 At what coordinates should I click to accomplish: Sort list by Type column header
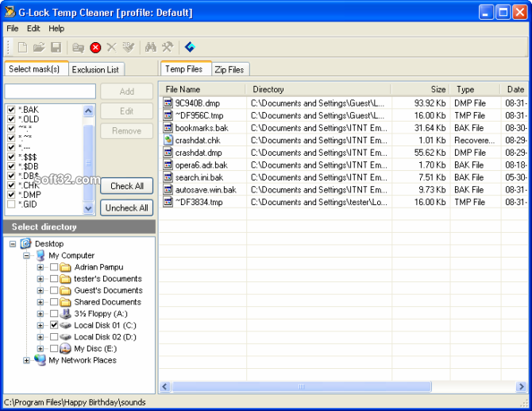pos(475,90)
